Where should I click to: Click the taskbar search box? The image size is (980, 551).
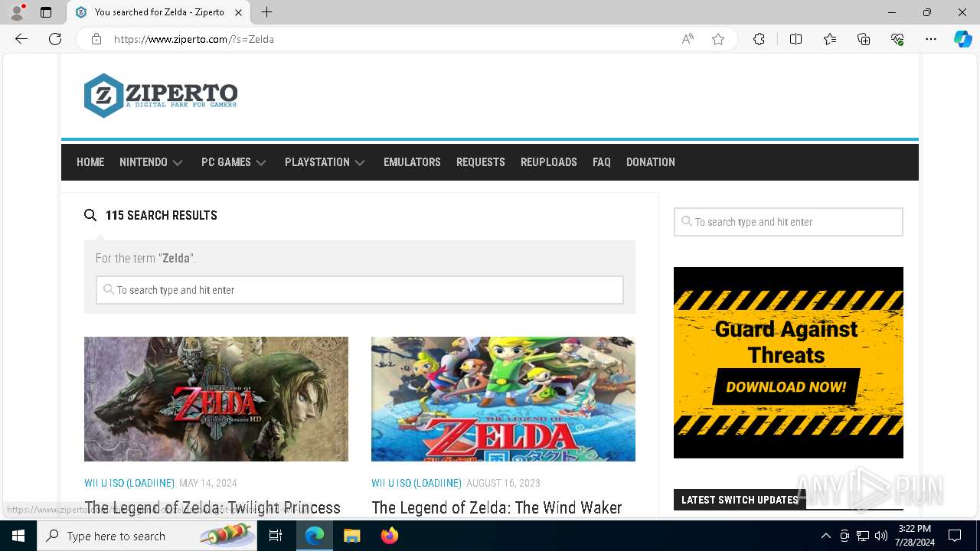pos(147,536)
